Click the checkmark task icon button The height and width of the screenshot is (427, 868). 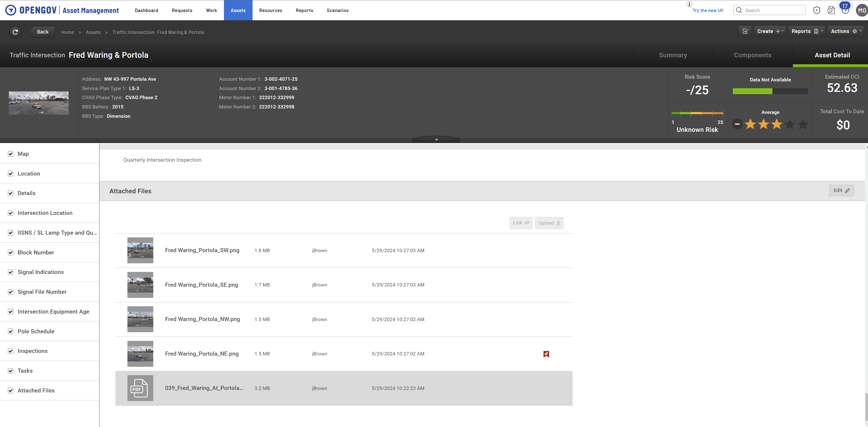point(745,31)
